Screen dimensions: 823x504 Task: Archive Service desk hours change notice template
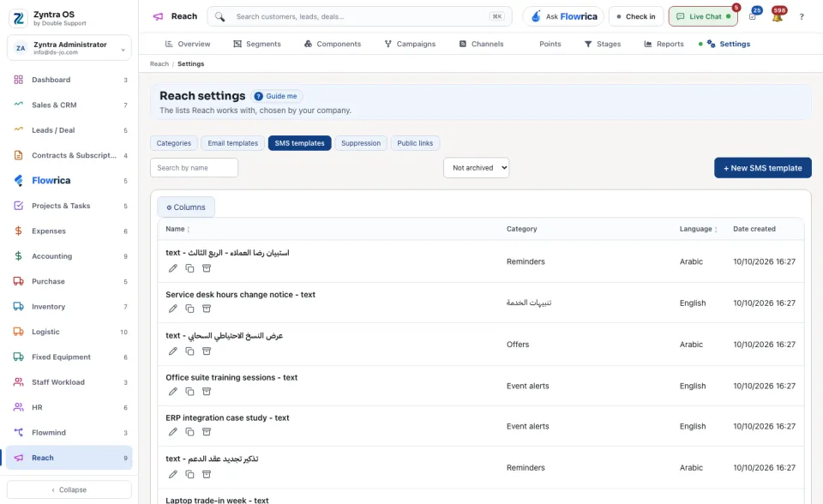pyautogui.click(x=207, y=309)
